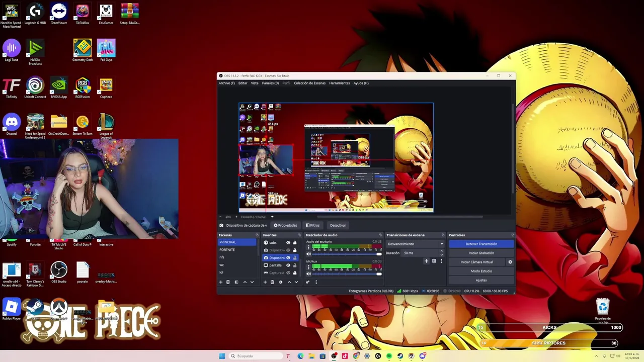Viewport: 644px width, 362px height.
Task: Open Desvanecimiento transition dropdown
Action: point(415,244)
